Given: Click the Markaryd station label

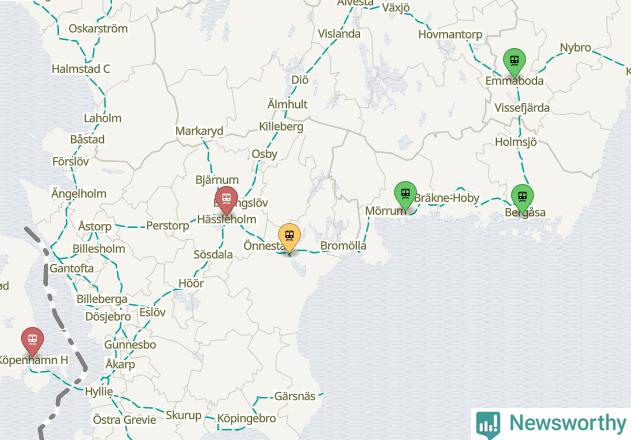Looking at the screenshot, I should tap(199, 131).
